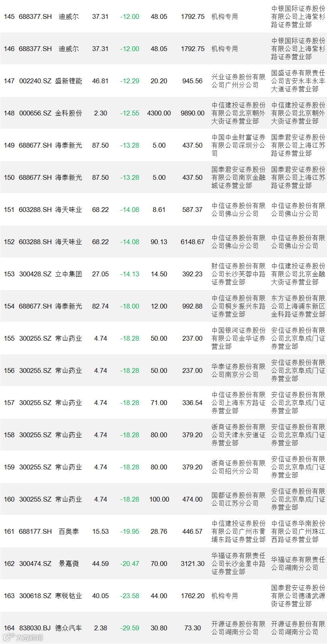The image size is (327, 644).
Task: Click stock code 000656.SZ
Action: [35, 113]
